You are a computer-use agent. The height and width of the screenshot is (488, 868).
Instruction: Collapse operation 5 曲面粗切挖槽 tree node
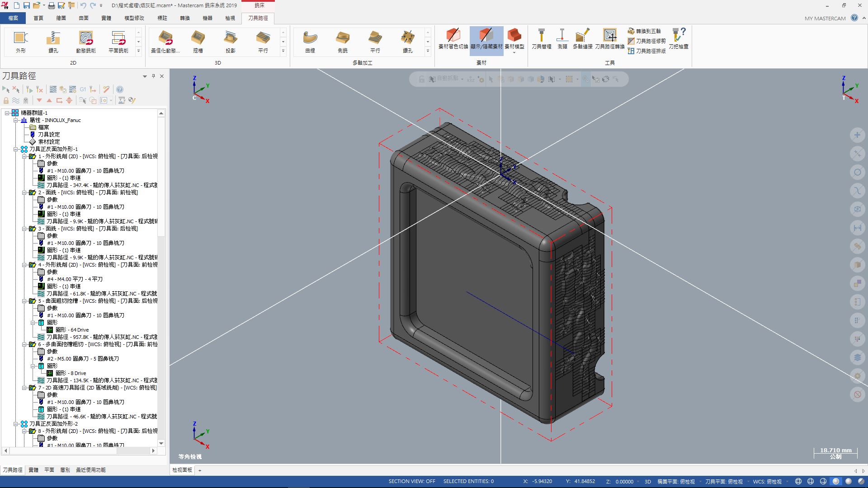pos(24,301)
